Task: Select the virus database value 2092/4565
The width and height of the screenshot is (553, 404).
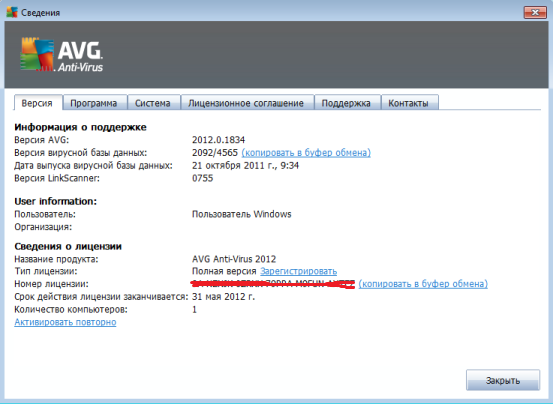Action: [x=215, y=153]
